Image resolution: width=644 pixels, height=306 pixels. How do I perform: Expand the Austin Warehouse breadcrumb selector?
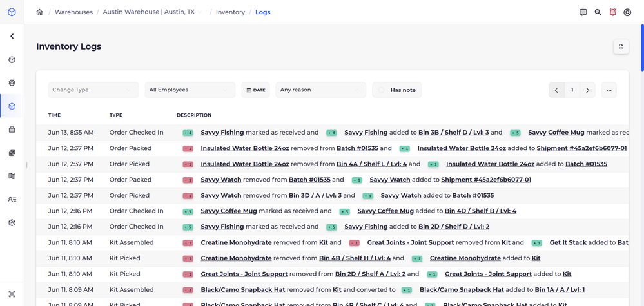[x=153, y=12]
